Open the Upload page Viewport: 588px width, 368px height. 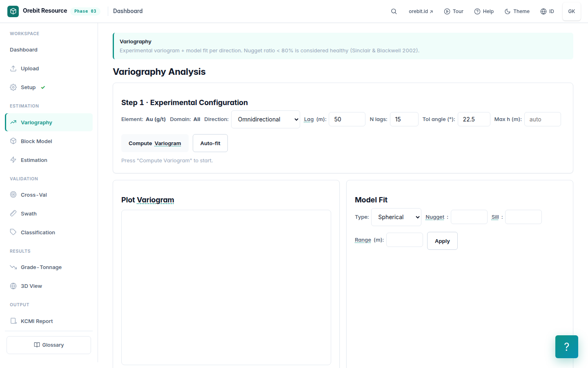[x=49, y=69]
